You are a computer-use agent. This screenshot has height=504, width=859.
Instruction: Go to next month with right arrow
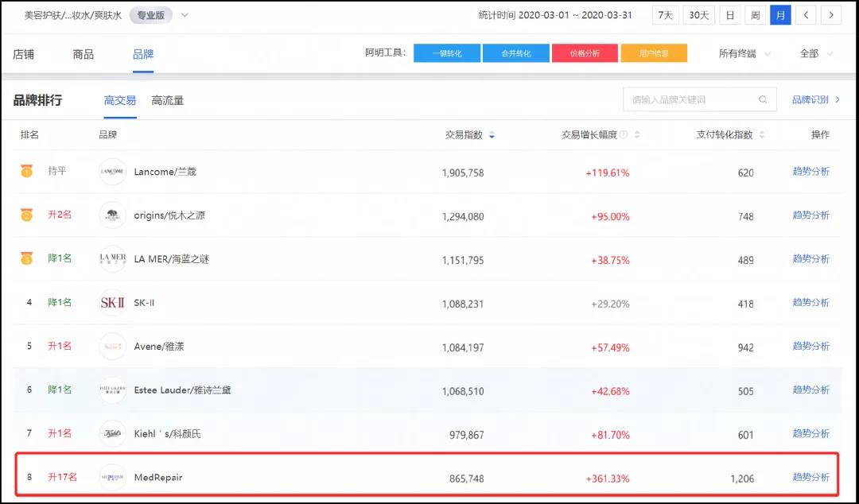click(831, 15)
